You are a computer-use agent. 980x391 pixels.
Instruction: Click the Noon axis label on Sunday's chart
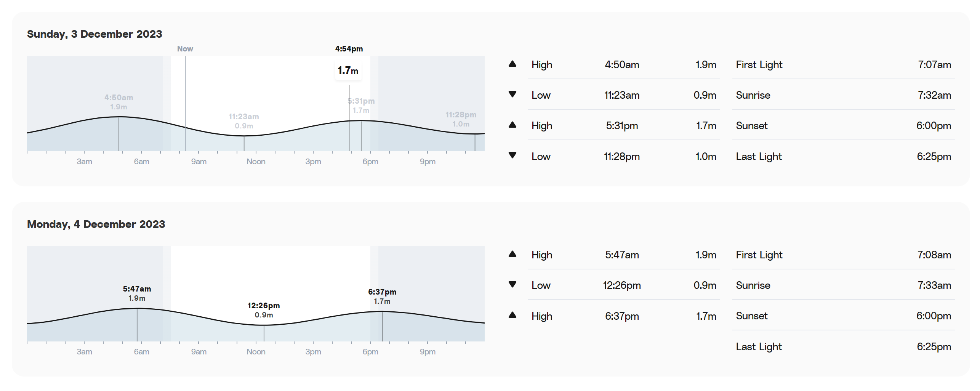click(x=256, y=162)
